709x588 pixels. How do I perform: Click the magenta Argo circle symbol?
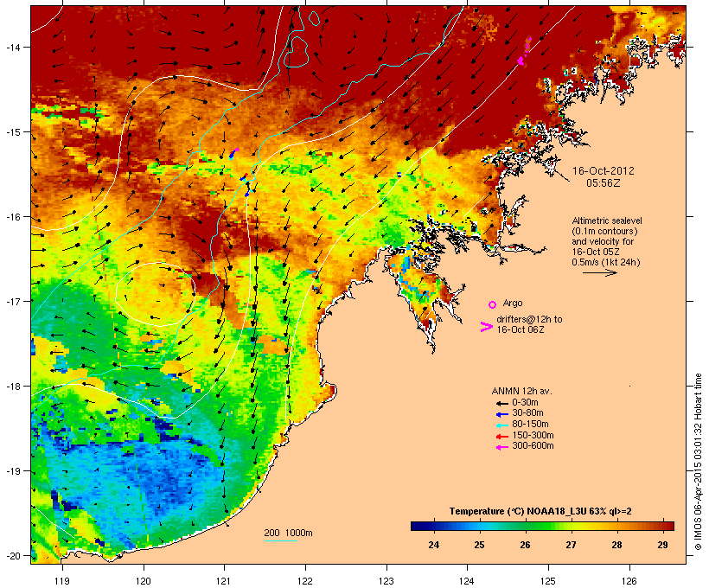pyautogui.click(x=492, y=304)
